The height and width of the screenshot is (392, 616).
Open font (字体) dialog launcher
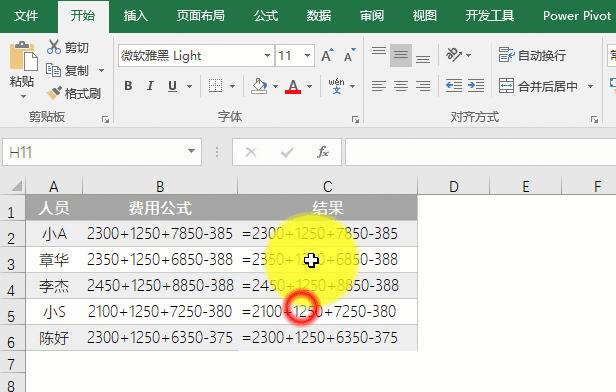pyautogui.click(x=356, y=119)
